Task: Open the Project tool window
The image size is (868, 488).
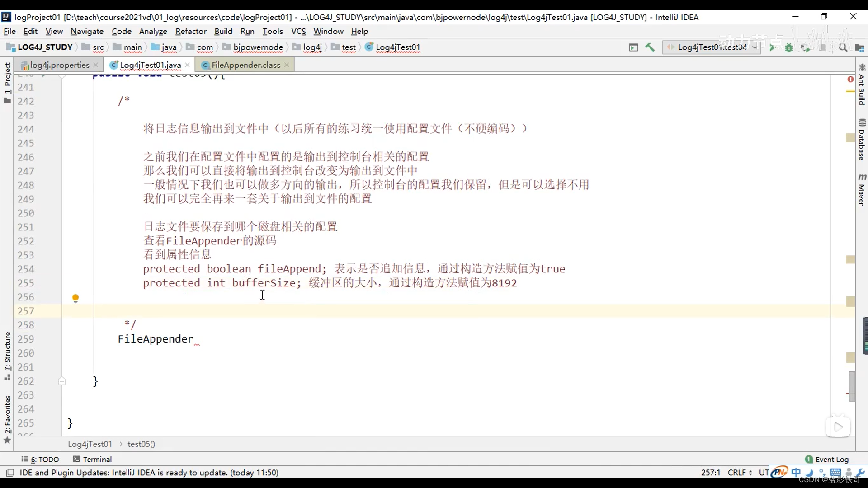Action: [x=7, y=83]
